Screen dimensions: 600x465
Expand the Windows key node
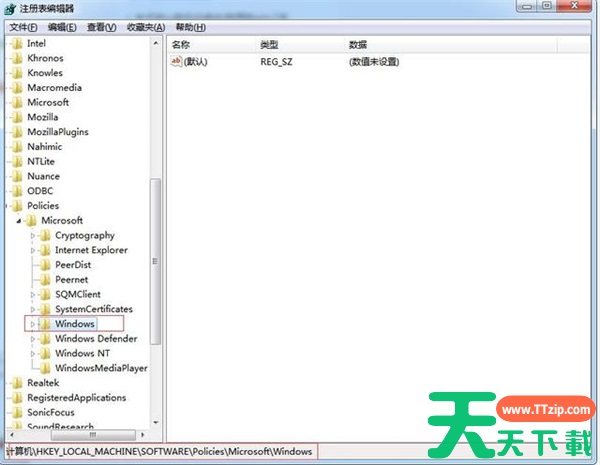point(33,324)
